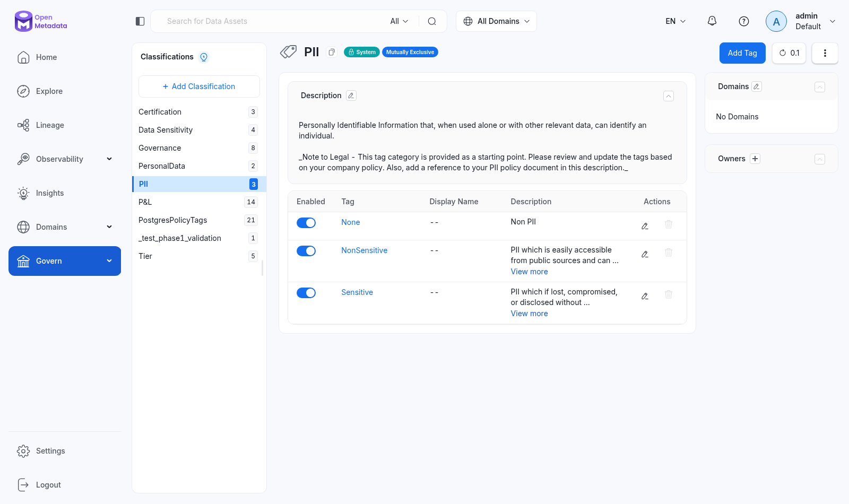Screen dimensions: 849x504
Task: Open the All Domains dropdown
Action: tap(496, 21)
